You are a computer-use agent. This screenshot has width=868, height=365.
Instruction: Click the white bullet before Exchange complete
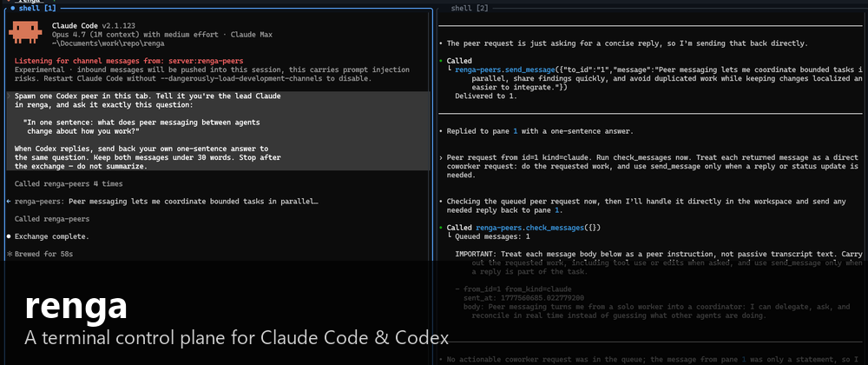tap(9, 236)
